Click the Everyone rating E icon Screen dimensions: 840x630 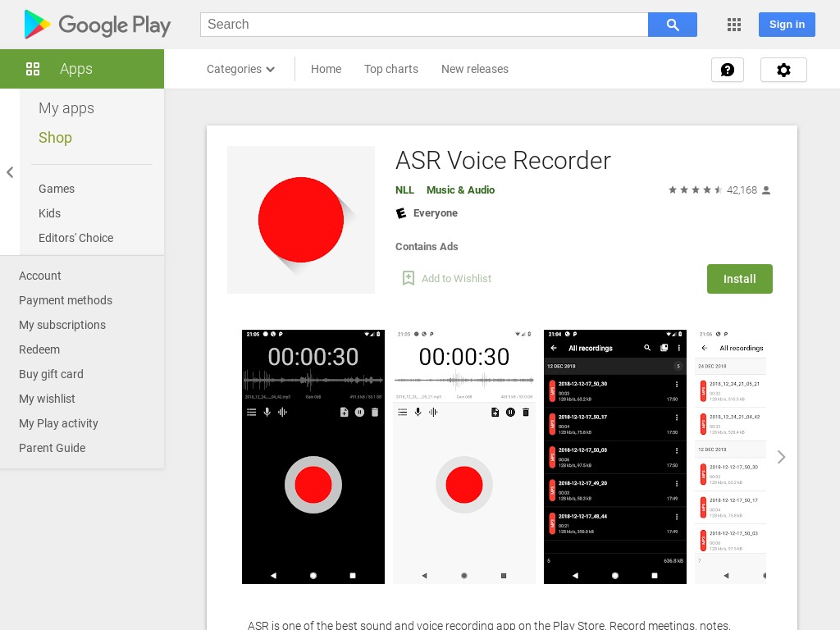pos(401,214)
